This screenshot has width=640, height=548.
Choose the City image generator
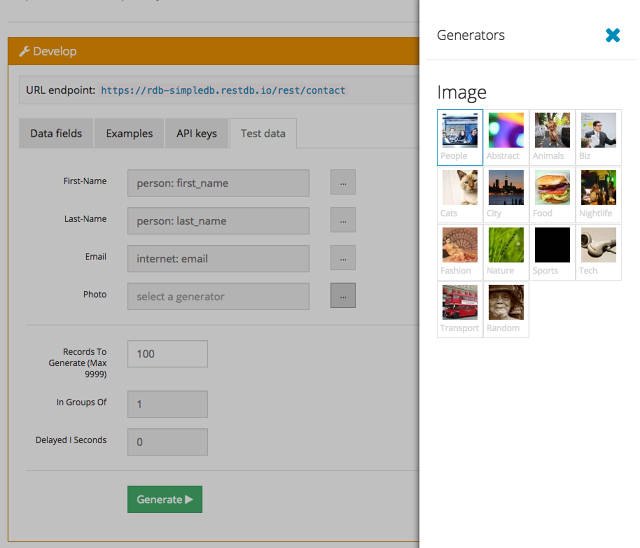tap(506, 195)
